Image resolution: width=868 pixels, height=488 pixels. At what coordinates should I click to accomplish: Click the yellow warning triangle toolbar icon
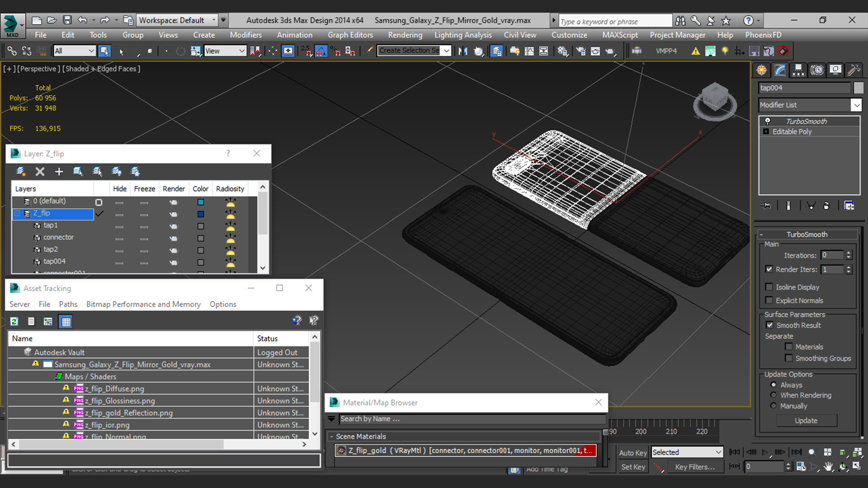coord(695,51)
